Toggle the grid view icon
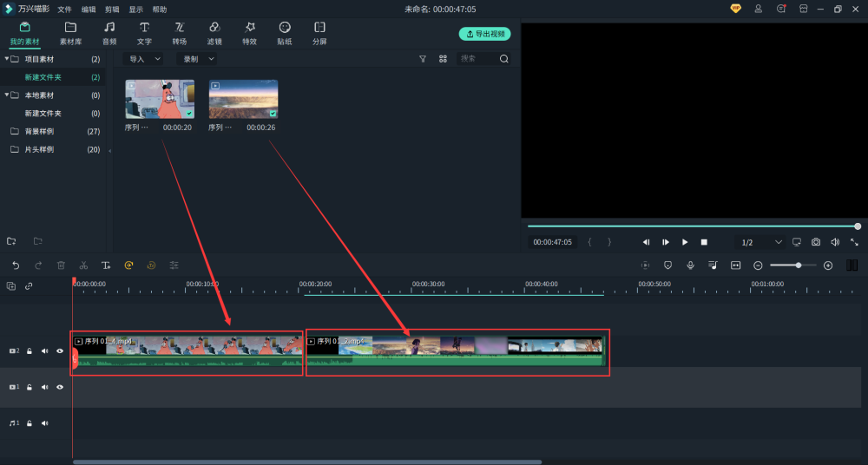 tap(443, 59)
